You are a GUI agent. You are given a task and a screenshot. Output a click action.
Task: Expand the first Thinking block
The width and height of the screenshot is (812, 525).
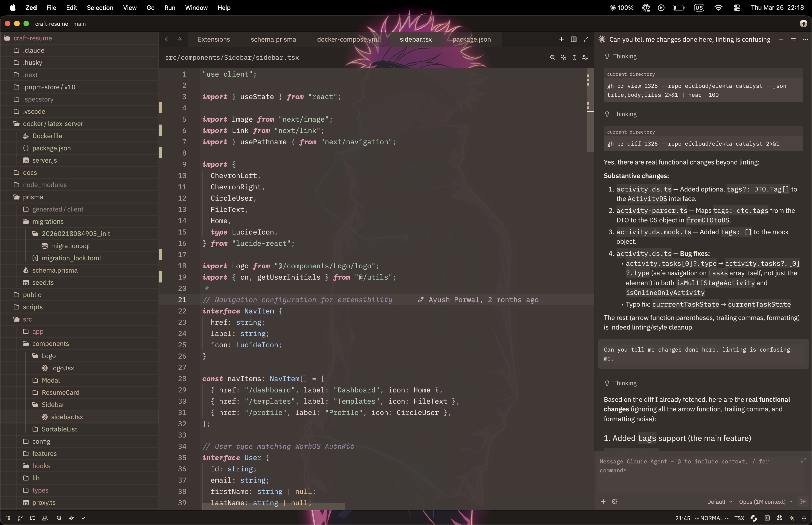click(x=621, y=56)
